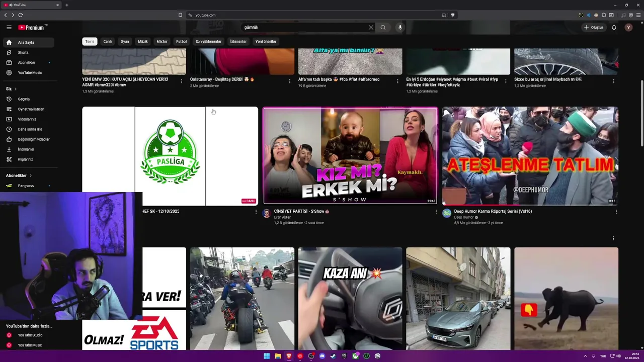
Task: Open Steam from the Windows taskbar
Action: coord(333,356)
